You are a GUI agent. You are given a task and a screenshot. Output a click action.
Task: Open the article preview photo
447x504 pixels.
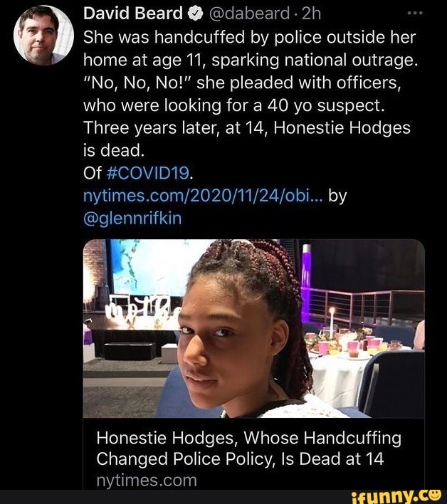pos(253,328)
